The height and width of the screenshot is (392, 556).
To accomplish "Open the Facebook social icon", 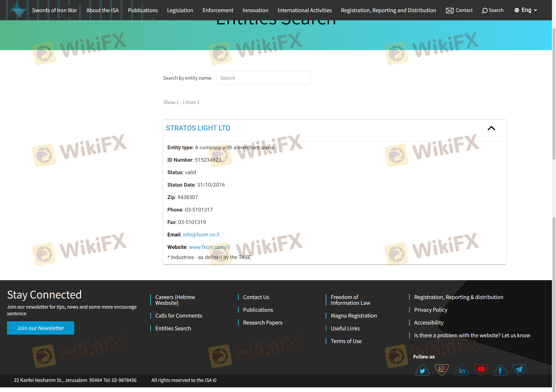I will [500, 370].
